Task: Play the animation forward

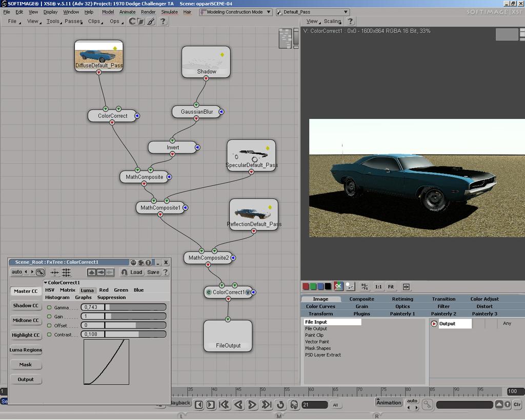Action: (x=252, y=405)
